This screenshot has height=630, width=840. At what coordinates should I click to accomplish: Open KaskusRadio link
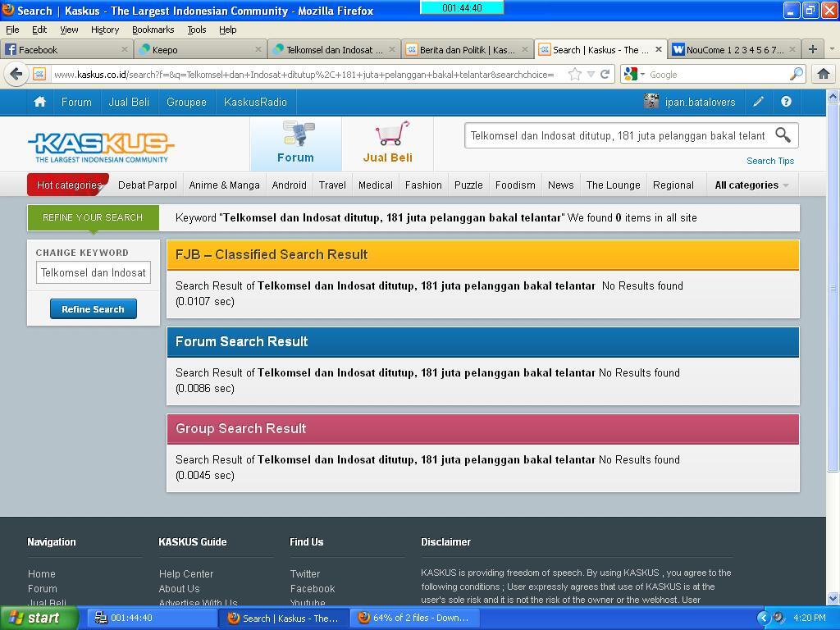[x=255, y=102]
